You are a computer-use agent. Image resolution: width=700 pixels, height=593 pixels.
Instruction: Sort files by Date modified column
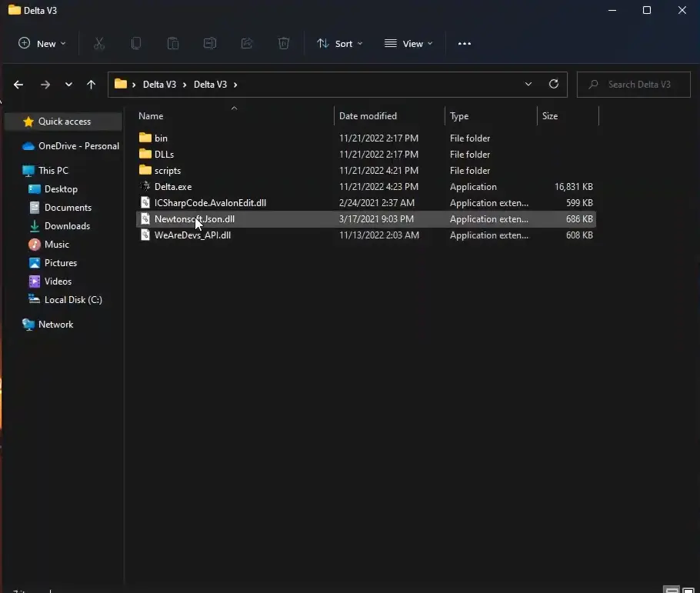(368, 116)
